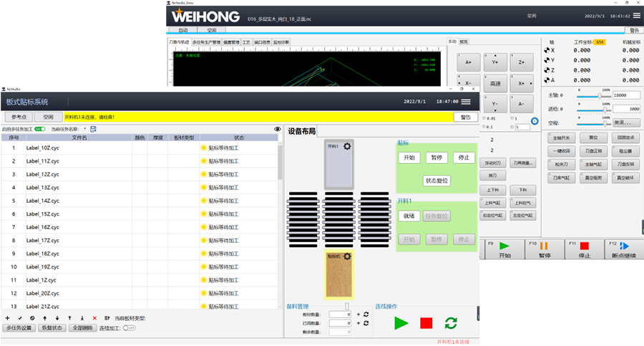Image resolution: width=644 pixels, height=346 pixels.
Task: Open the hamburger menu in 板式贴标系统 header
Action: tap(466, 102)
